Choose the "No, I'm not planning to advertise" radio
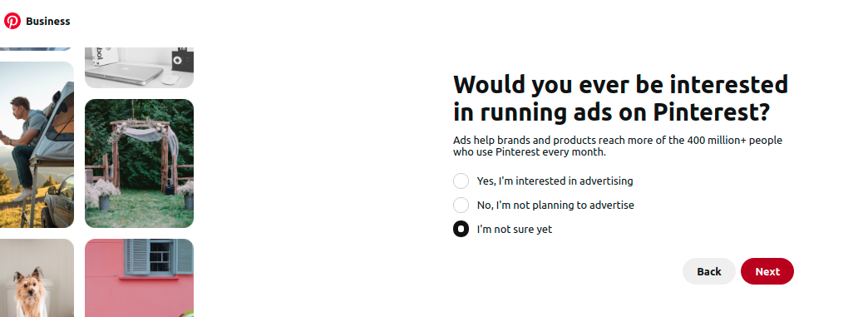 [461, 205]
